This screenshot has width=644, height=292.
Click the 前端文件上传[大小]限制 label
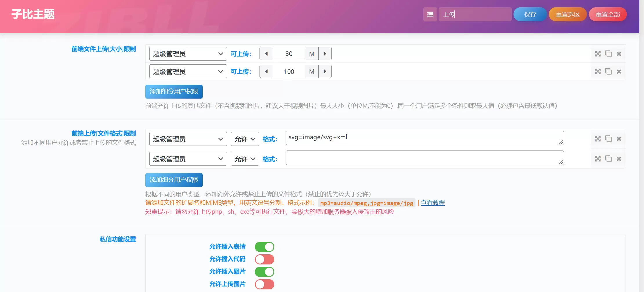[104, 49]
